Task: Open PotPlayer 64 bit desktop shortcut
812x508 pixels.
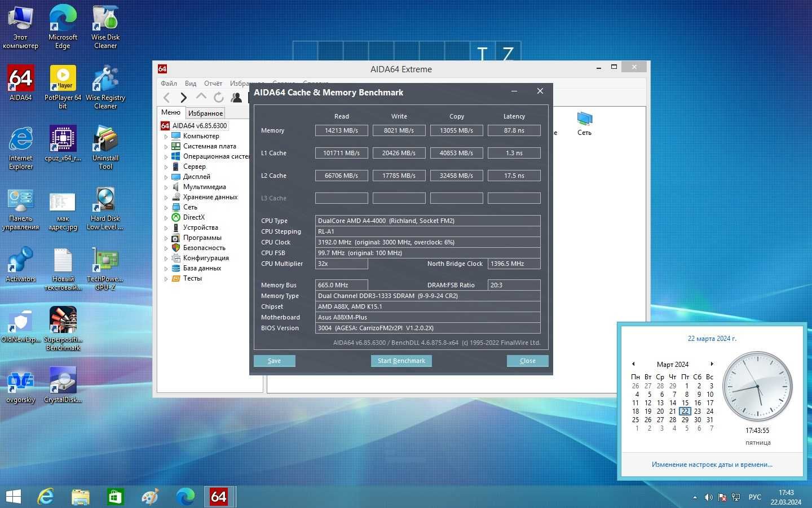Action: pos(63,87)
